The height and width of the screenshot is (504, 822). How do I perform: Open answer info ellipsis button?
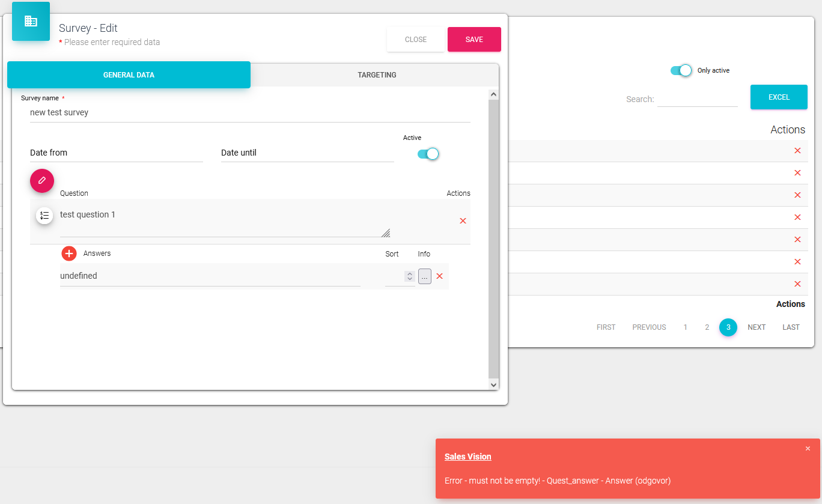(x=425, y=276)
